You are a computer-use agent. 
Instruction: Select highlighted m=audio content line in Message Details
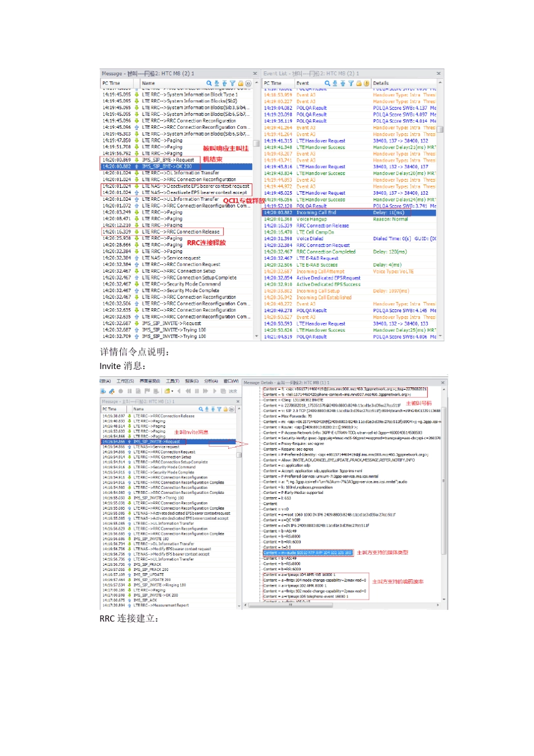[307, 552]
